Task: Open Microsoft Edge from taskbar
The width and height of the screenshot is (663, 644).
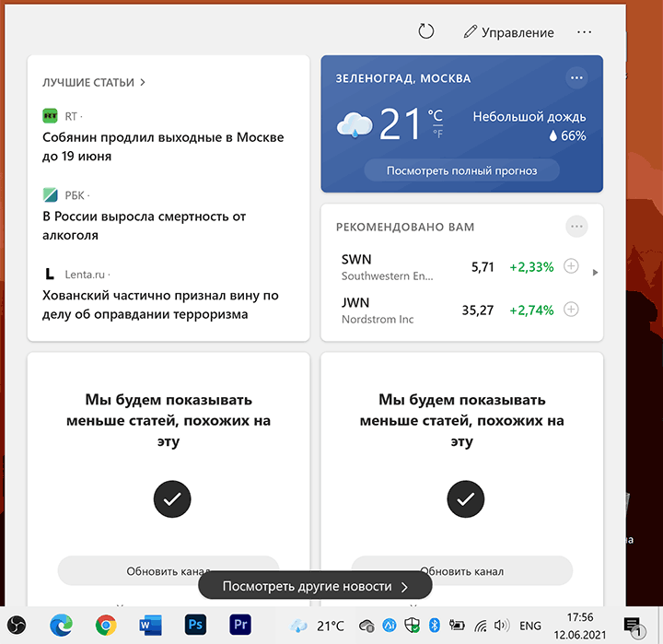Action: [x=61, y=625]
